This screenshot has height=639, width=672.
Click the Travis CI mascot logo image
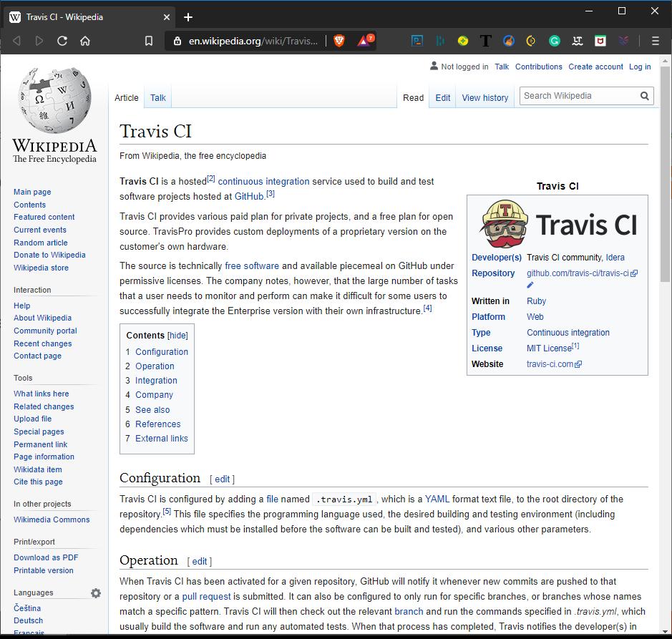point(505,224)
